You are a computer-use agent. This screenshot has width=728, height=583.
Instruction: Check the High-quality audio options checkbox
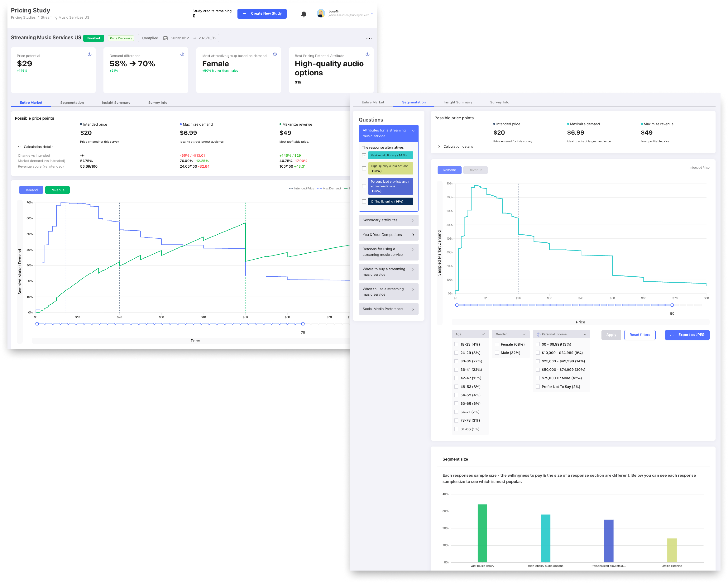[364, 168]
